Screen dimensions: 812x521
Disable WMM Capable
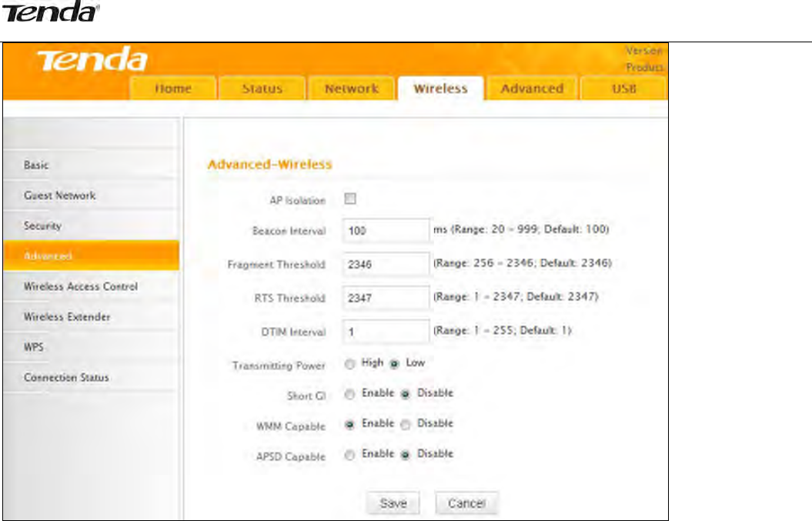point(406,425)
